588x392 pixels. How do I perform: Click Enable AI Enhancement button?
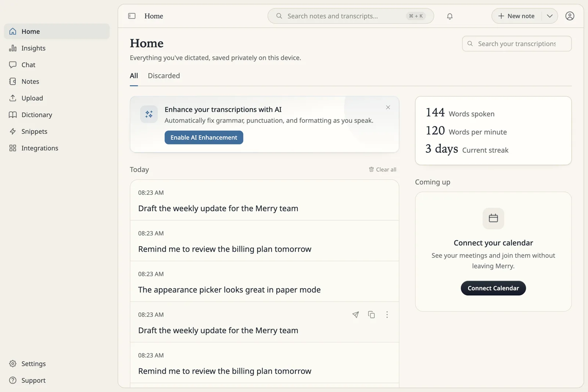tap(204, 137)
